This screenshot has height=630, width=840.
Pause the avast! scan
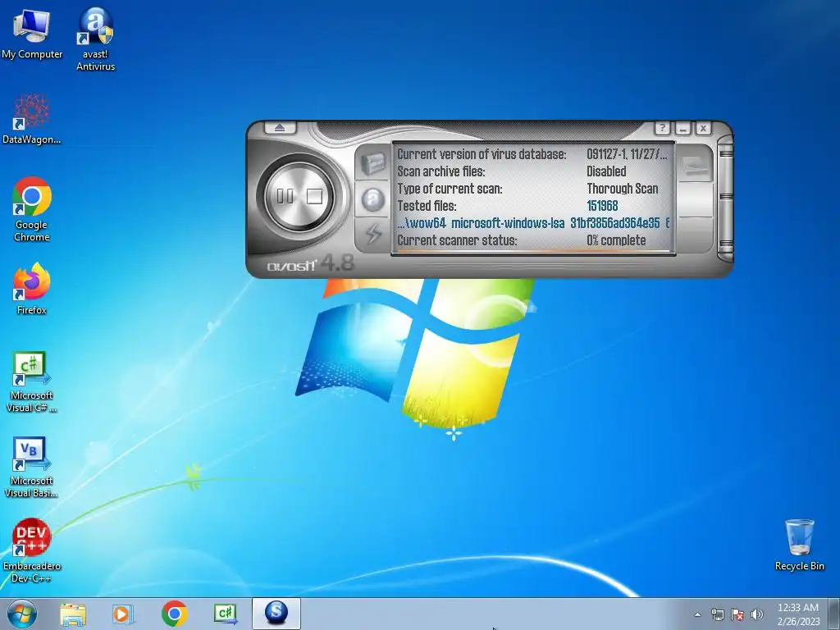click(x=285, y=197)
